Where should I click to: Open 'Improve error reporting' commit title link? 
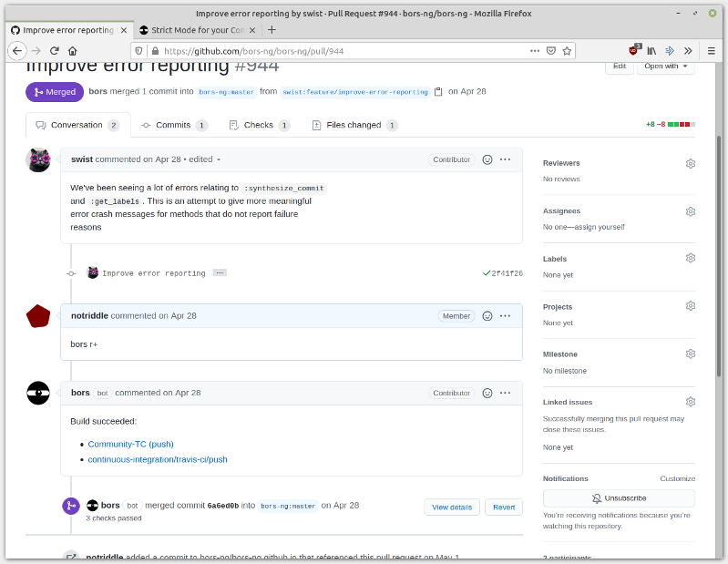(153, 273)
